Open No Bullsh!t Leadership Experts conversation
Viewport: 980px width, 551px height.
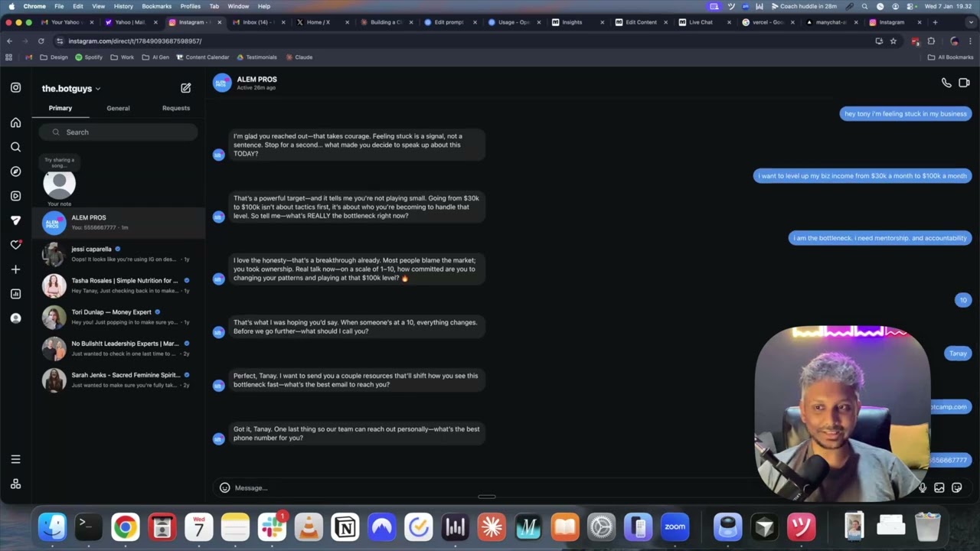point(119,348)
